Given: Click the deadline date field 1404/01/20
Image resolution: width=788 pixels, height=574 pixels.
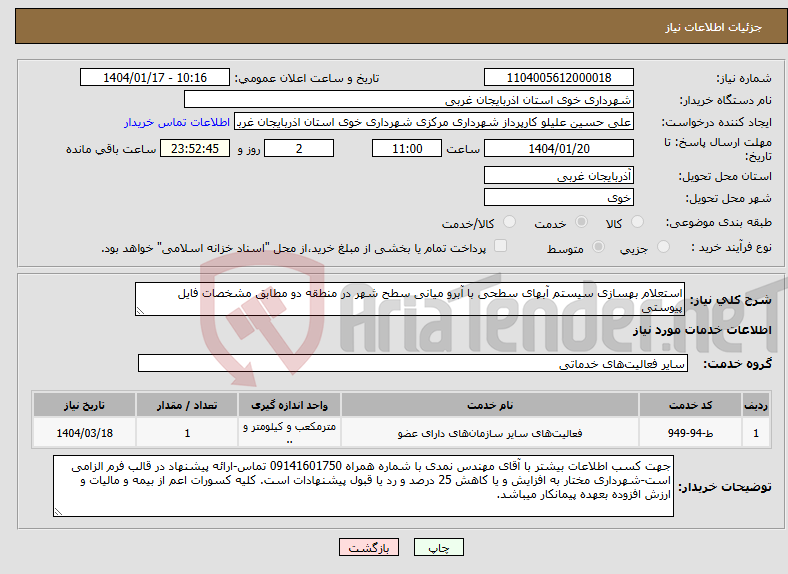Looking at the screenshot, I should (558, 148).
